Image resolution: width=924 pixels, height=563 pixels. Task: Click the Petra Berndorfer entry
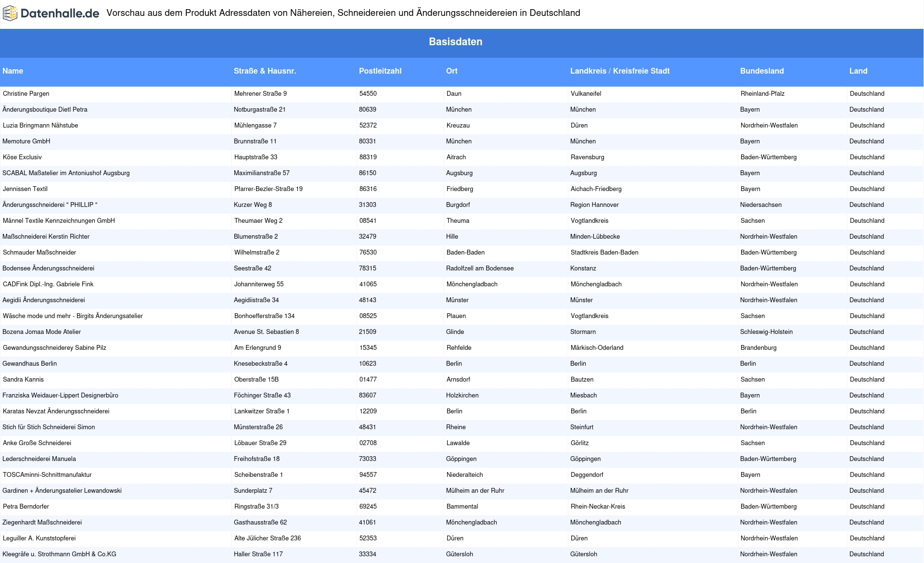point(26,507)
